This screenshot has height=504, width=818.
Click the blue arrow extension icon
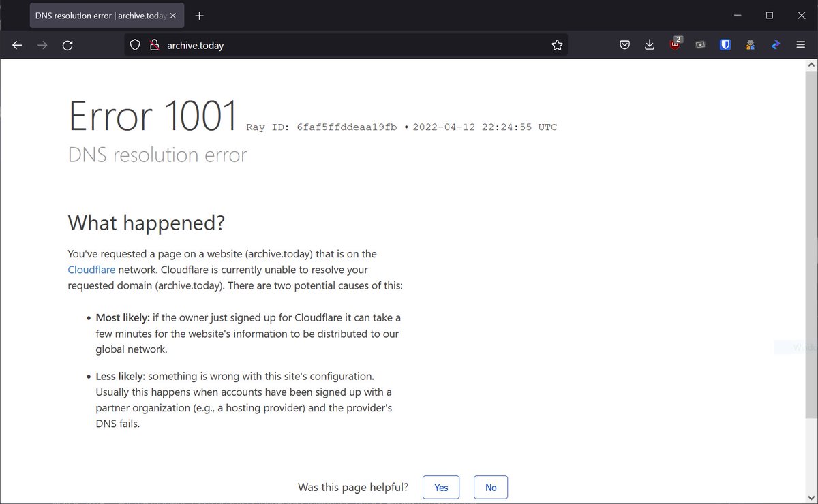tap(775, 45)
